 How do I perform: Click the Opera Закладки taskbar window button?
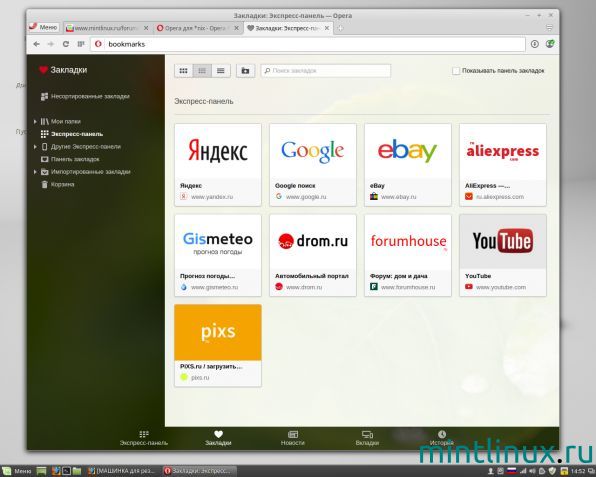[199, 471]
